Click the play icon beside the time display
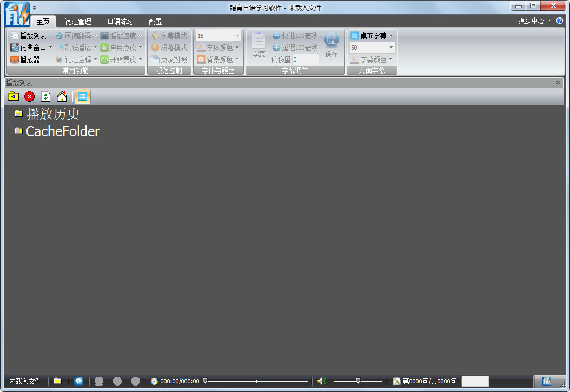 coord(154,381)
